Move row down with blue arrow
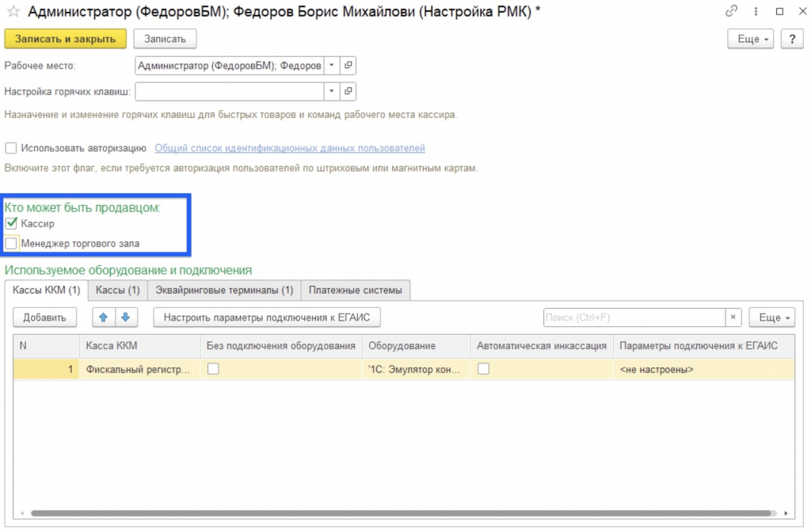The height and width of the screenshot is (532, 811). point(126,317)
